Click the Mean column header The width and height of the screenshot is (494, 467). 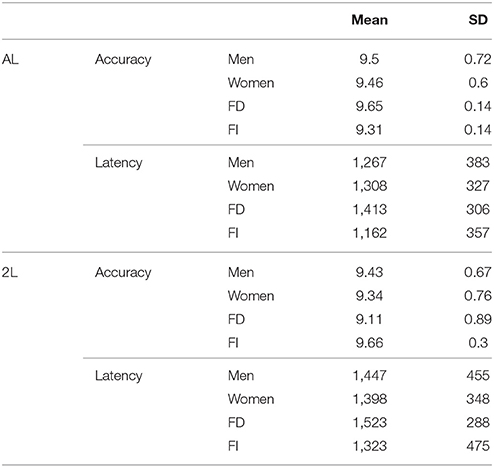[369, 20]
